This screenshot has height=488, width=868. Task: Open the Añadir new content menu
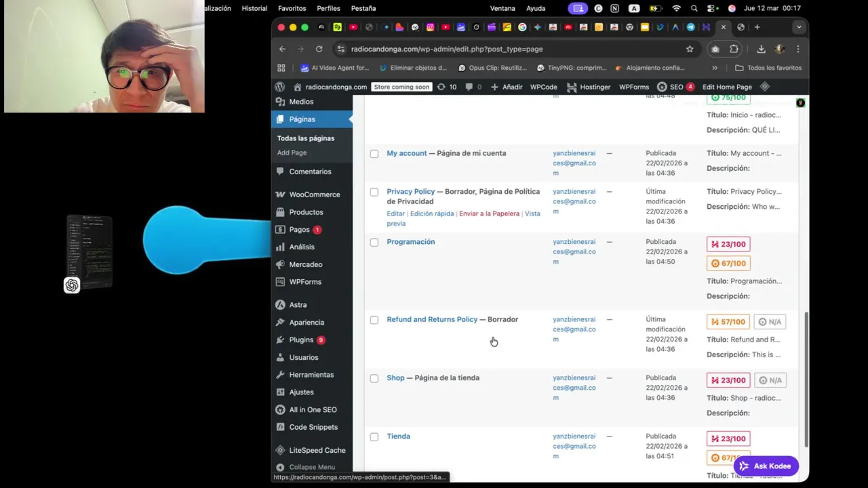pos(506,87)
